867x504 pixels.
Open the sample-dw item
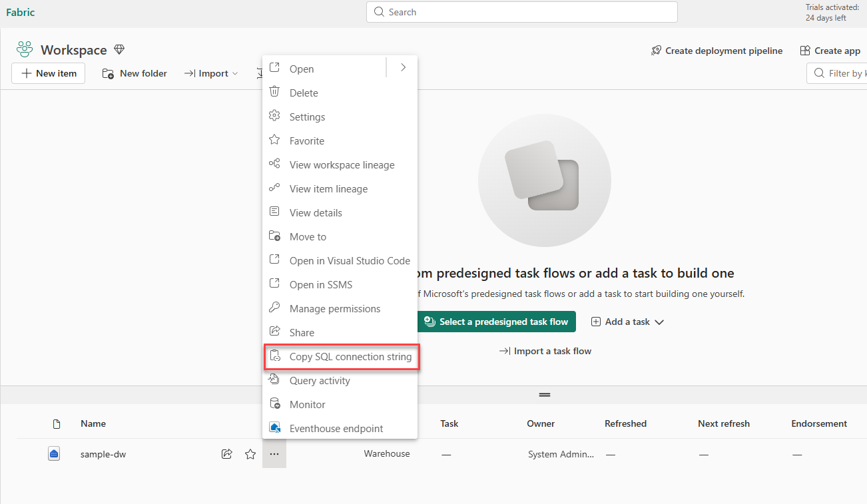point(103,454)
